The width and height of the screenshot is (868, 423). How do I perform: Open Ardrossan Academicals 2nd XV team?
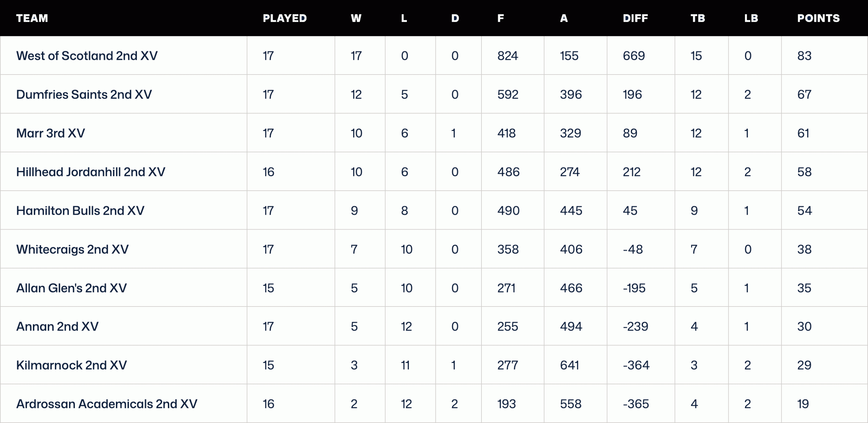point(106,404)
